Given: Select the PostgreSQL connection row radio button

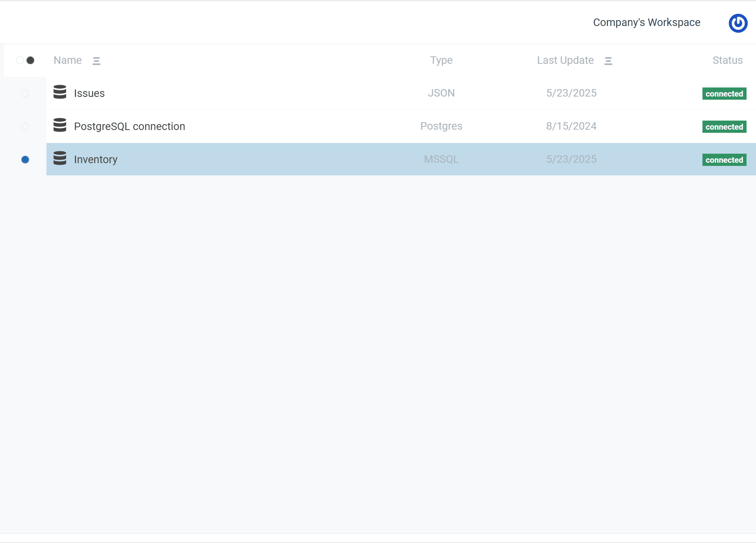Looking at the screenshot, I should click(x=25, y=126).
